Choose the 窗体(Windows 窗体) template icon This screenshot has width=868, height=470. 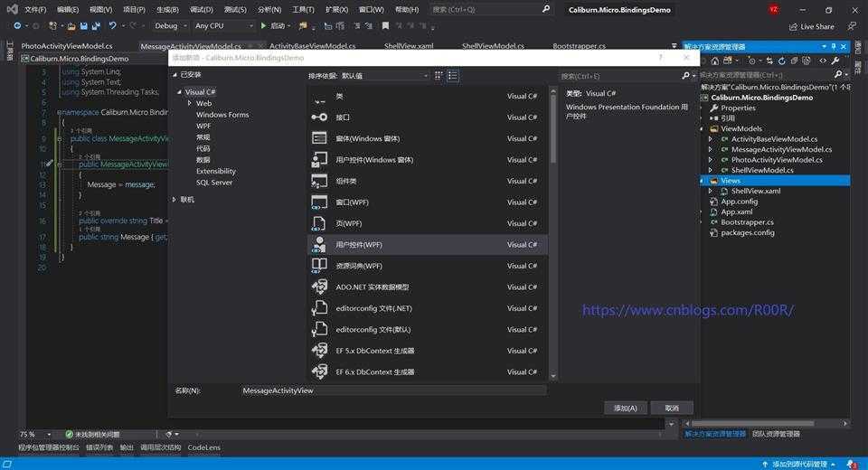[x=319, y=138]
